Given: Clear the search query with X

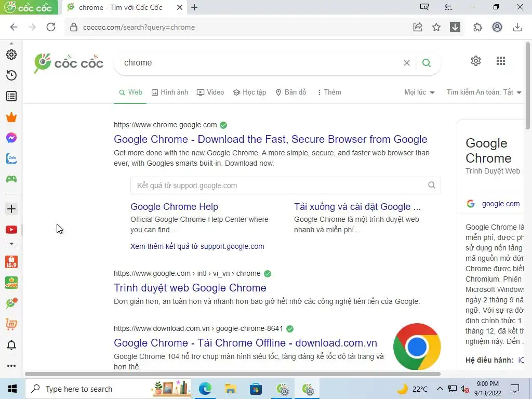Looking at the screenshot, I should coord(406,63).
